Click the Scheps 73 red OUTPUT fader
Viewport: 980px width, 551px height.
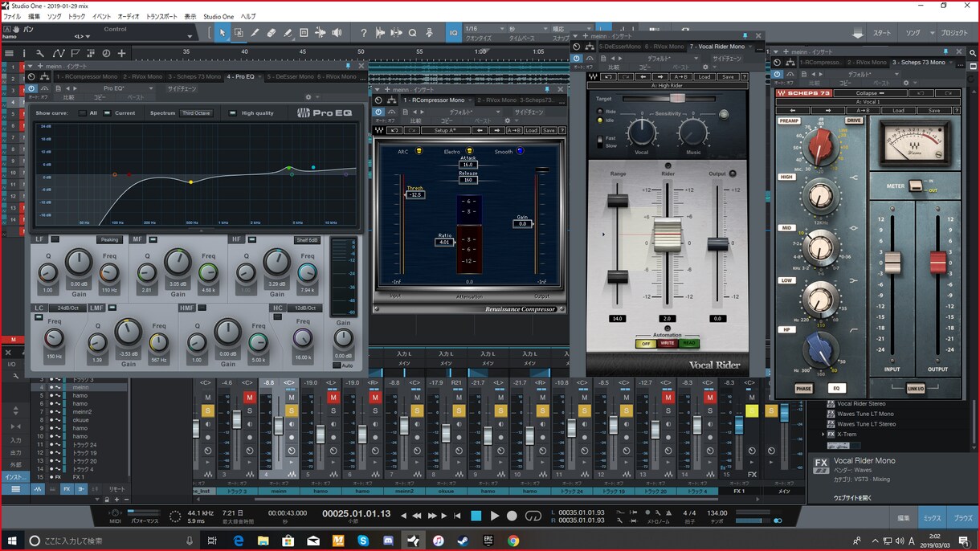[937, 262]
